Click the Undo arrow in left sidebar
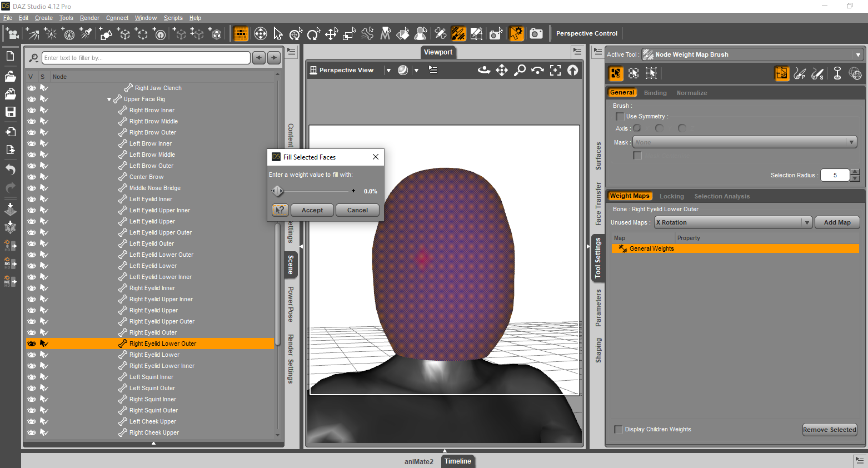 (10, 169)
